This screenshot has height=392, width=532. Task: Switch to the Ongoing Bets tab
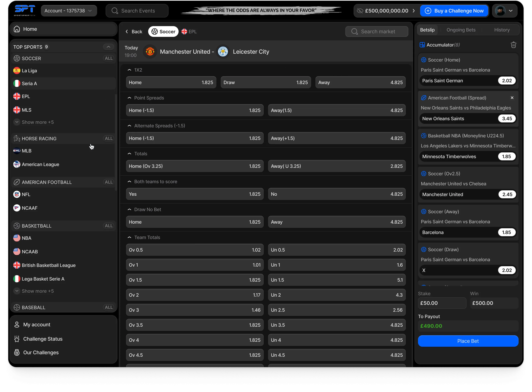click(461, 30)
